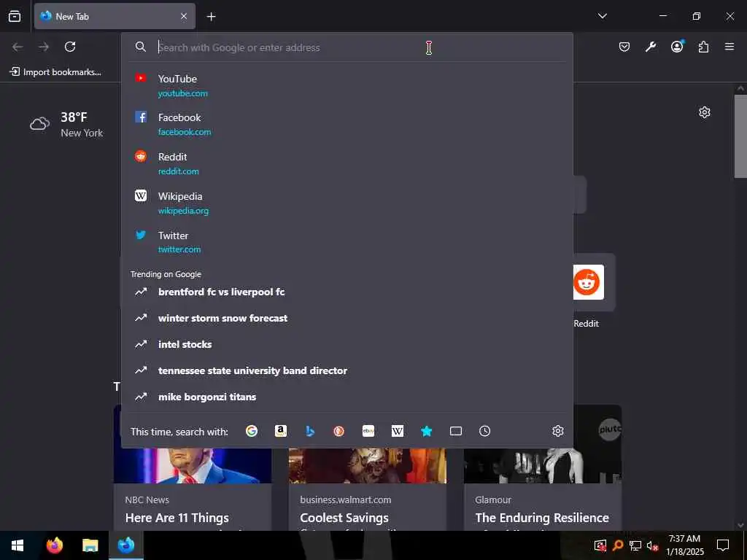Open search settings gear in dropdown
747x560 pixels.
558,431
